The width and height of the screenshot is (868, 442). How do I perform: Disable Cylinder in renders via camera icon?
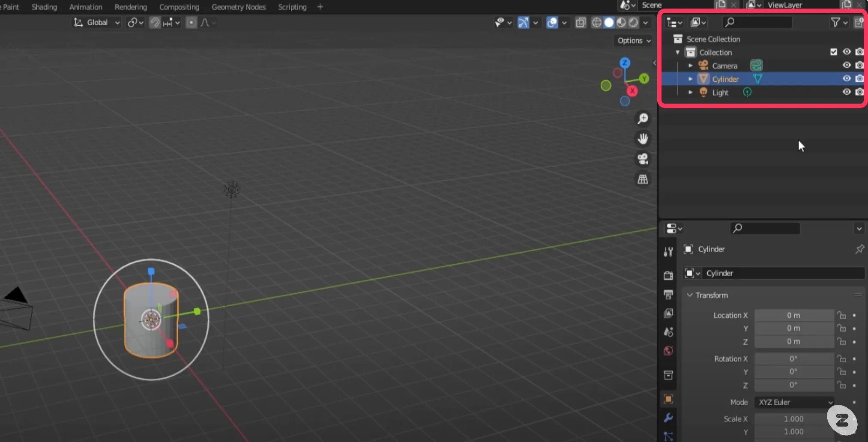tap(859, 78)
